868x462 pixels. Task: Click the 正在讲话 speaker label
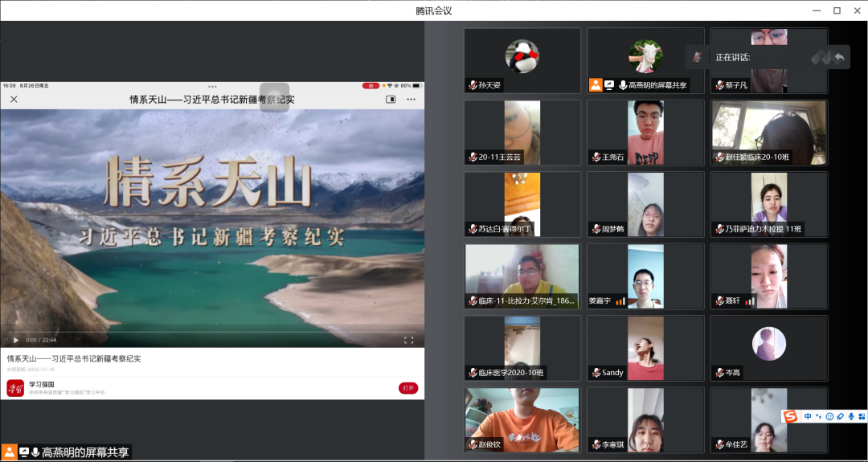click(732, 57)
